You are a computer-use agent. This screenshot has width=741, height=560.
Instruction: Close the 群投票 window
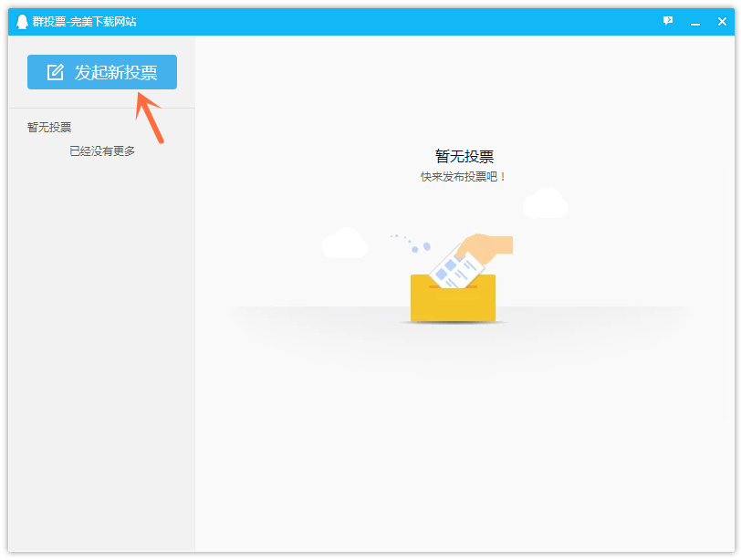722,21
